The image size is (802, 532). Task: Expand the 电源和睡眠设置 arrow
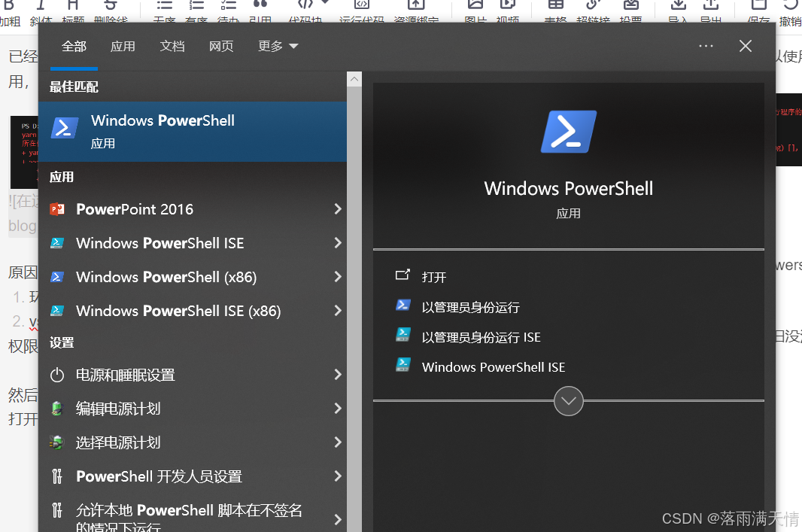coord(338,375)
